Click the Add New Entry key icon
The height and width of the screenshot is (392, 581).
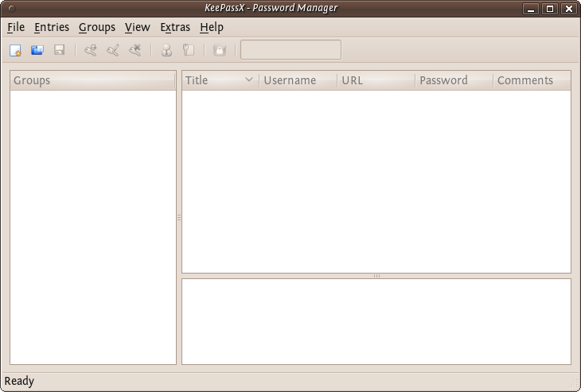[x=91, y=50]
